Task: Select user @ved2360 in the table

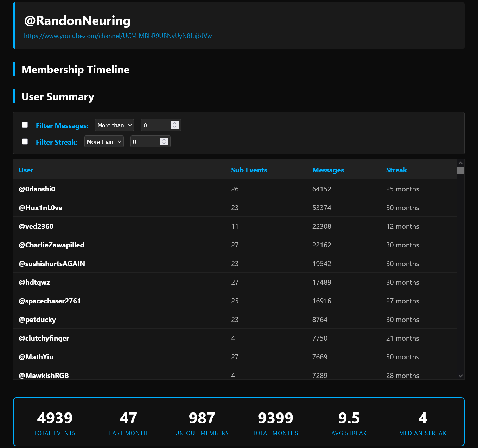Action: (x=36, y=226)
